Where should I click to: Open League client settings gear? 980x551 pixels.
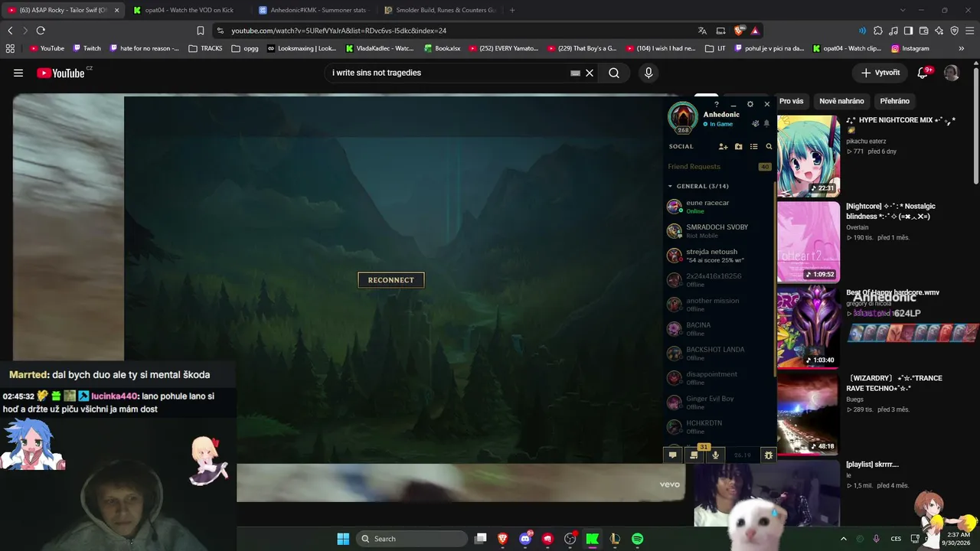tap(750, 104)
